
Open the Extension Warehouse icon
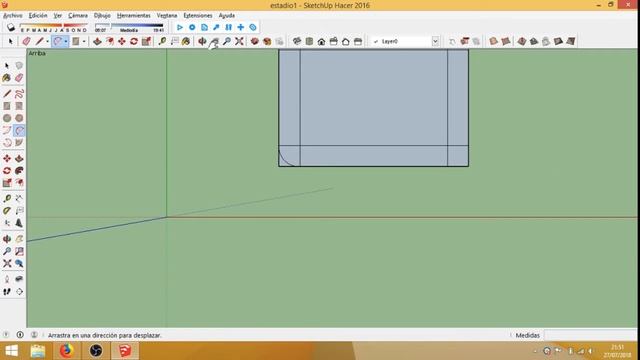pyautogui.click(x=267, y=41)
